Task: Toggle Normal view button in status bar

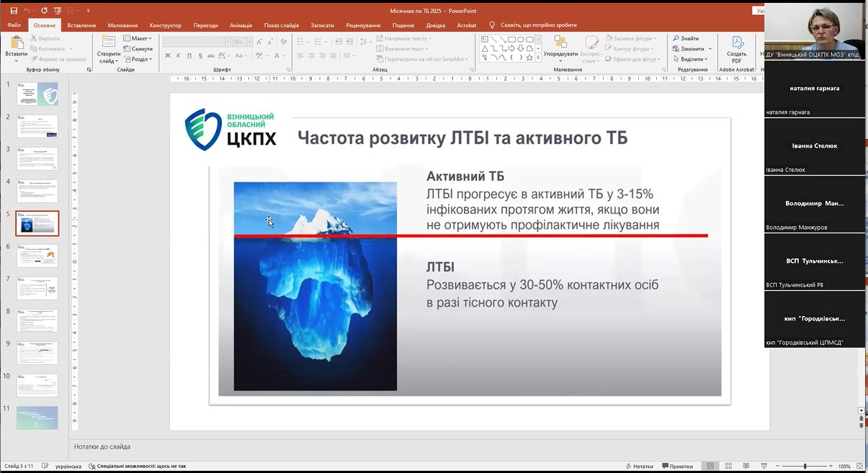Action: click(x=710, y=466)
